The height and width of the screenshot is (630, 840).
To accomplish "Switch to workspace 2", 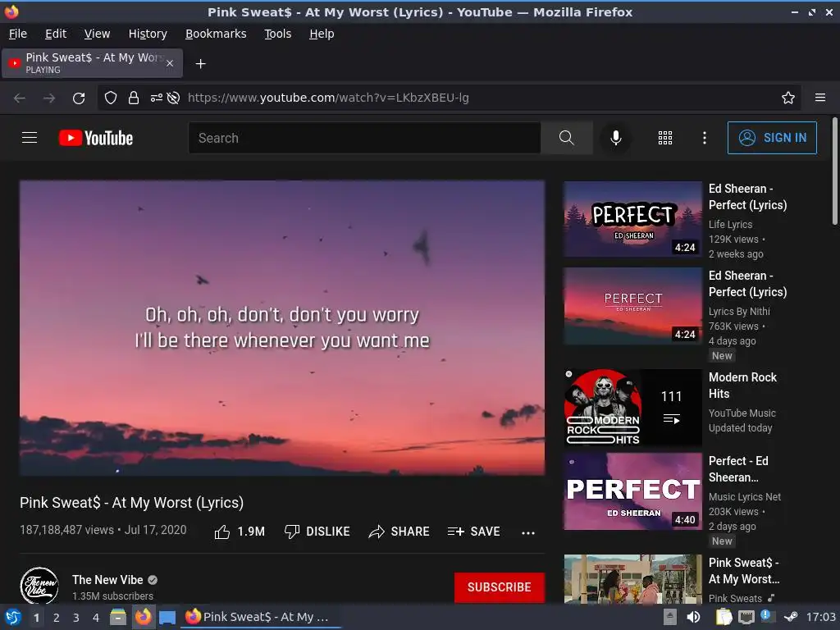I will (x=57, y=618).
